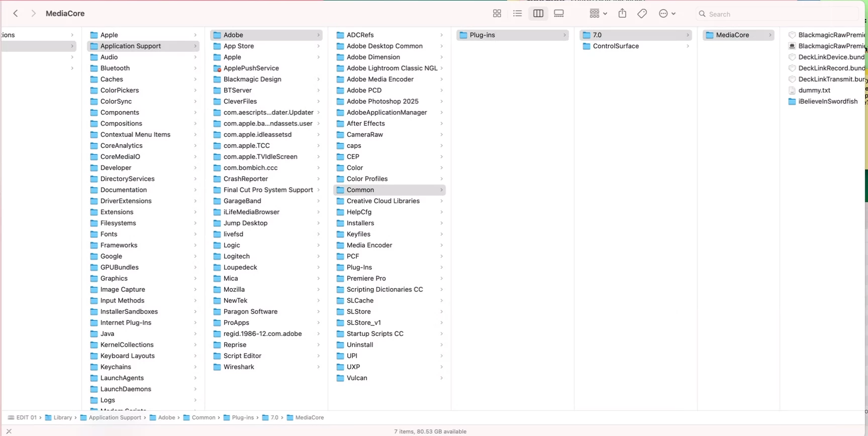Click EDIT 01 in path bar
868x436 pixels.
[22, 417]
